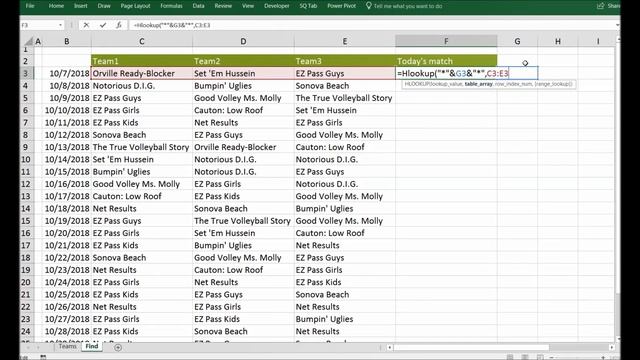Screen dimensions: 640x360
Task: Open the Power Pivot tab
Action: coord(341,6)
